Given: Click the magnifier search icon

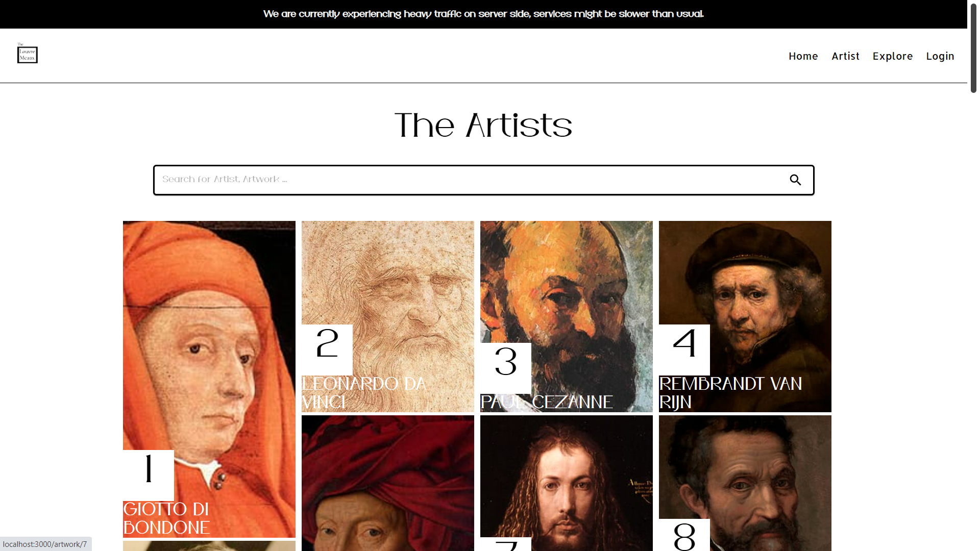Looking at the screenshot, I should (x=795, y=180).
